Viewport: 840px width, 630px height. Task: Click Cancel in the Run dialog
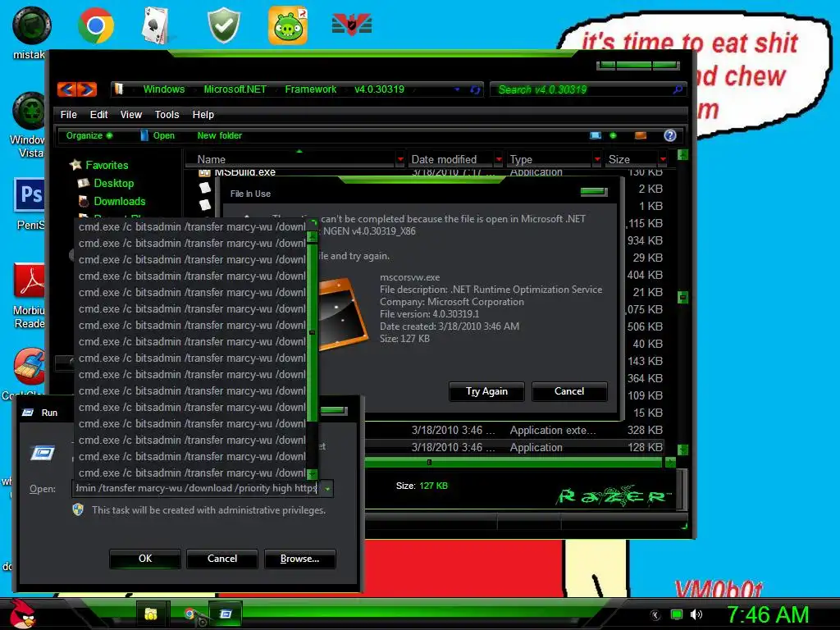tap(221, 558)
